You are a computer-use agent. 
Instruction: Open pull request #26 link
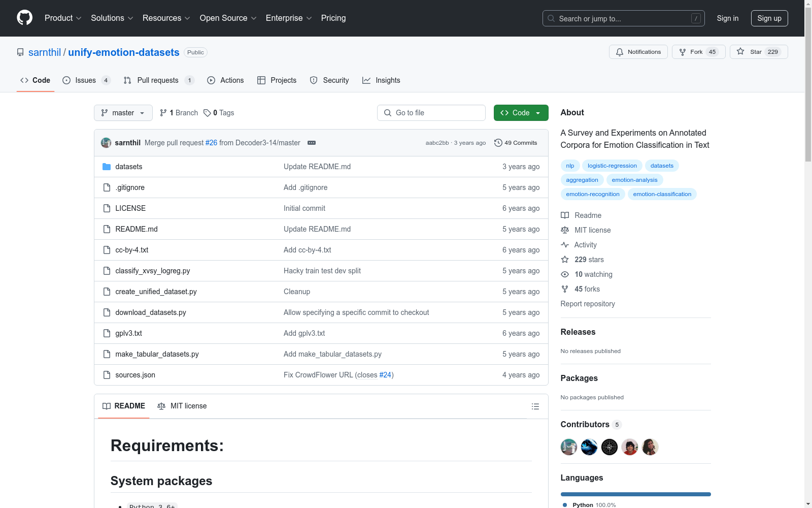(x=211, y=143)
